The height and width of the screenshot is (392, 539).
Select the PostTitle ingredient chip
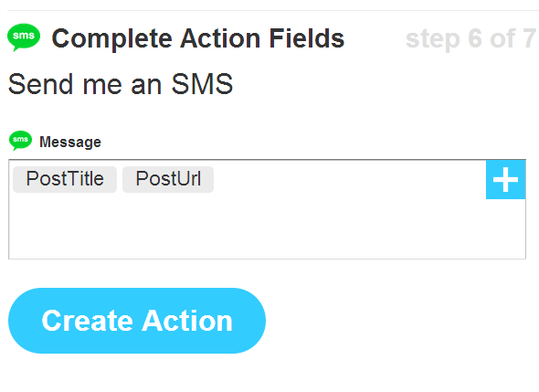pyautogui.click(x=65, y=179)
